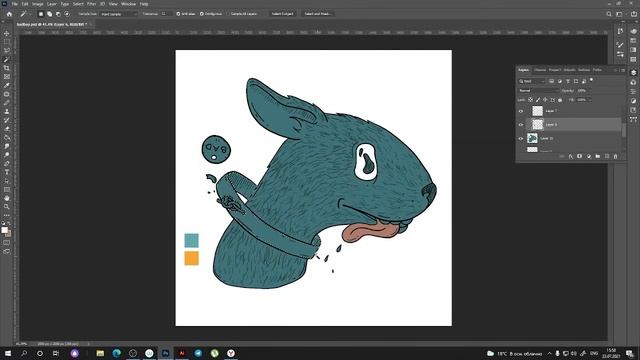Screen dimensions: 640x360
Task: Click the Home icon in options bar
Action: click(9, 14)
